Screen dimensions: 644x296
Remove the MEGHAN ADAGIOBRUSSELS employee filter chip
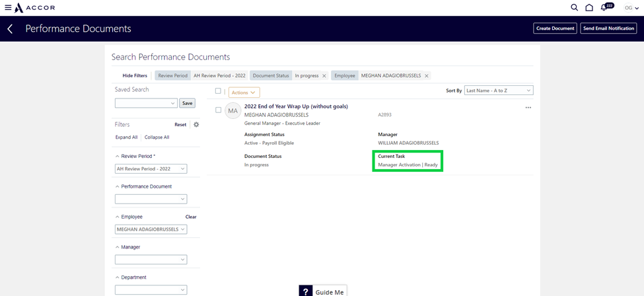426,75
